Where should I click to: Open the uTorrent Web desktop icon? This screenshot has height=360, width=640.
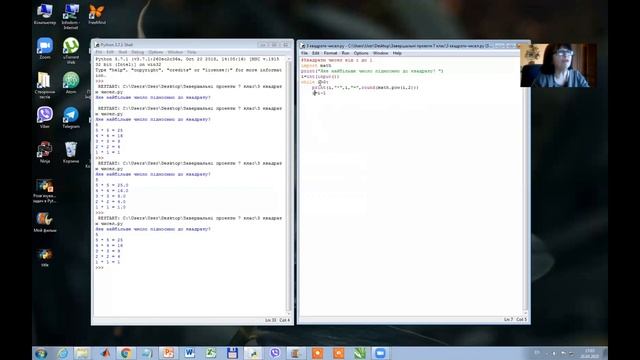click(x=71, y=51)
